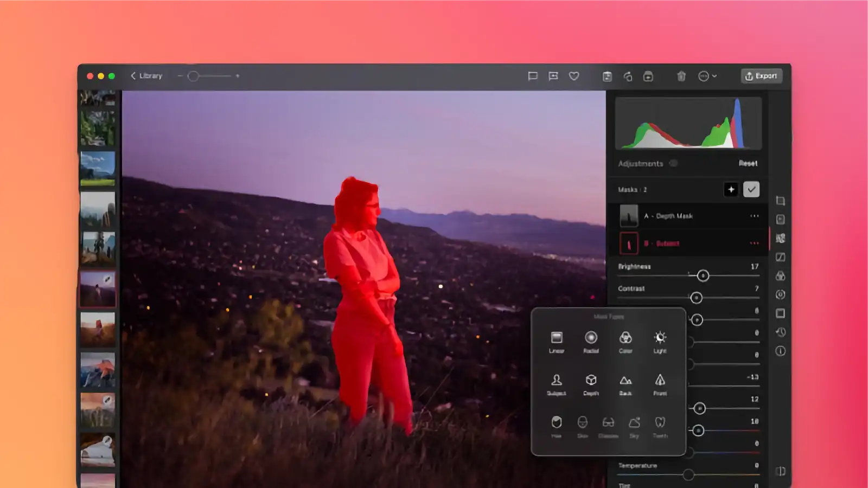Add a new mask with the plus button

732,189
